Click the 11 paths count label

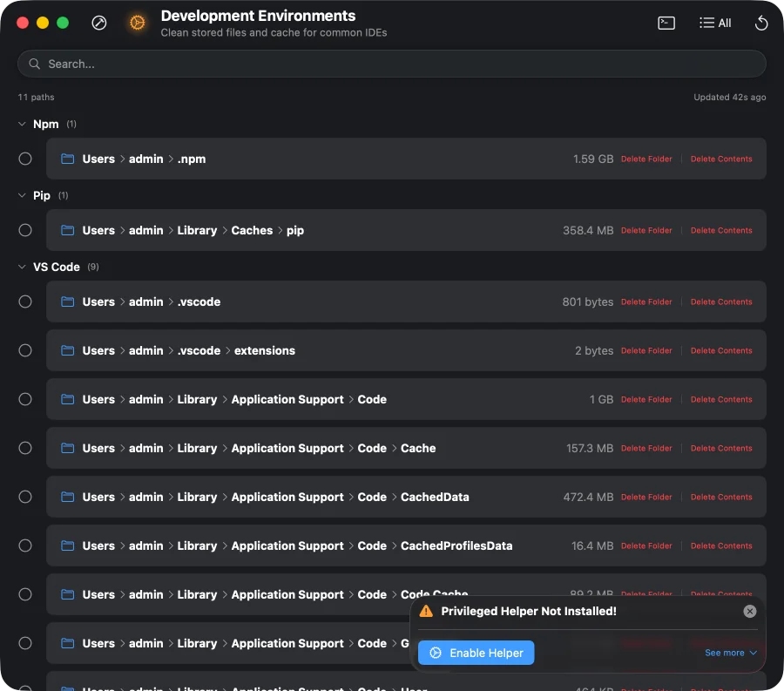tap(36, 97)
